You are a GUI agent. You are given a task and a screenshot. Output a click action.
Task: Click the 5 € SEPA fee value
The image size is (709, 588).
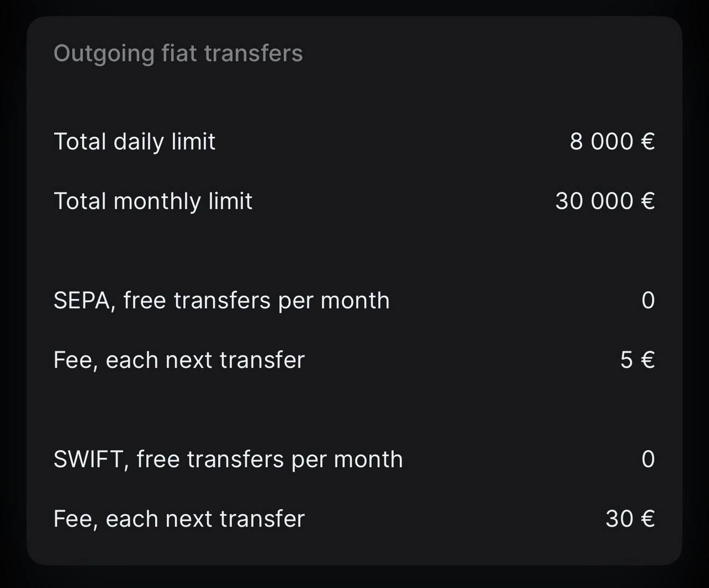[638, 360]
